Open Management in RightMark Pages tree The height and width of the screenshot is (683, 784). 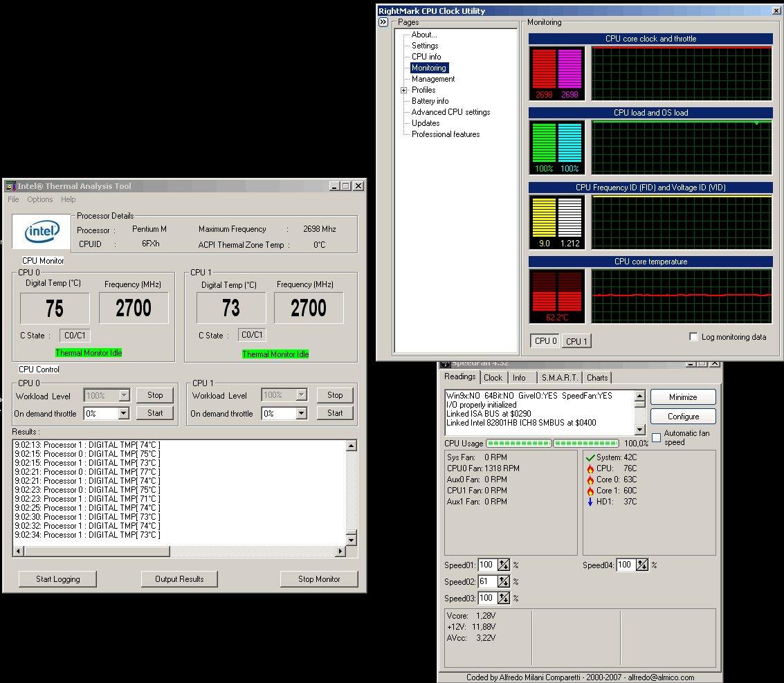point(433,79)
